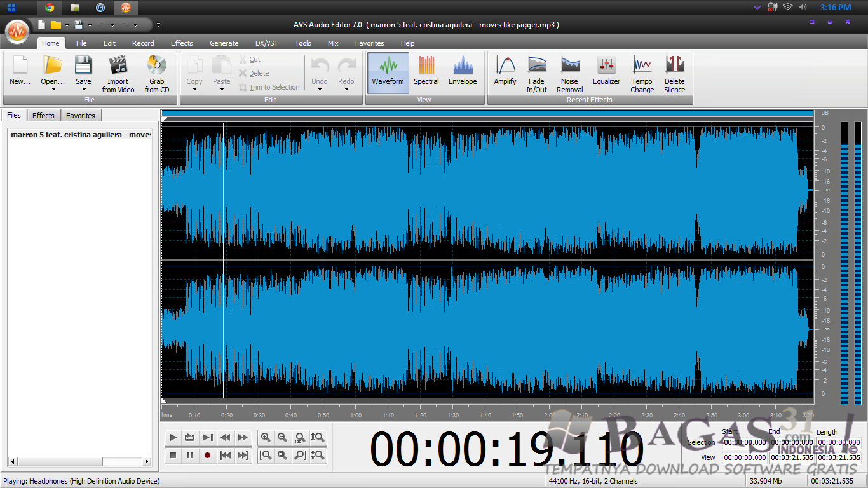Zoom out vertically on the waveform

(x=318, y=455)
